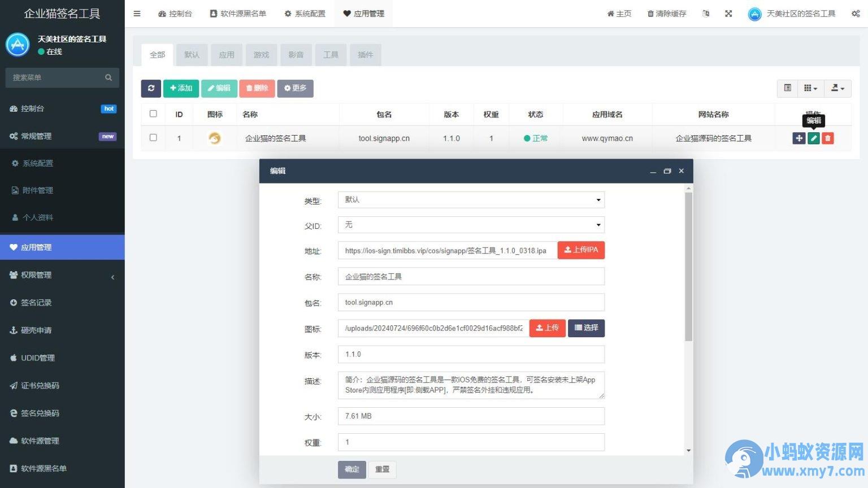This screenshot has width=868, height=488.
Task: Select the 影音 category tab
Action: pos(296,55)
